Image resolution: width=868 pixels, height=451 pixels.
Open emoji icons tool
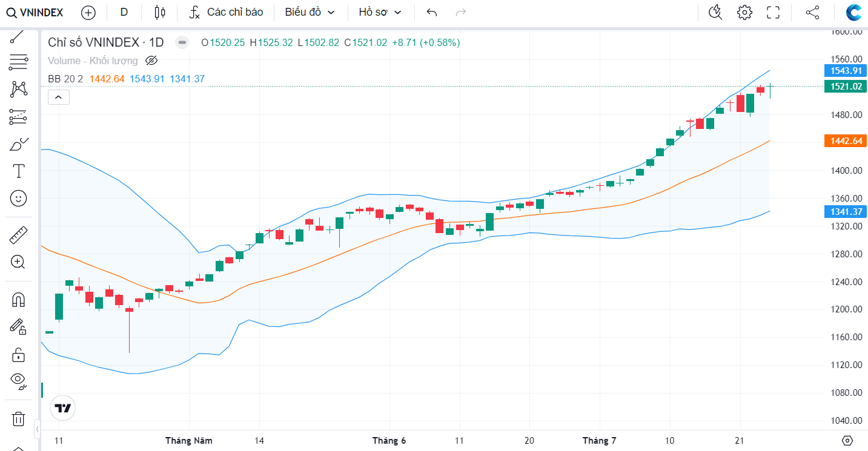tap(18, 198)
